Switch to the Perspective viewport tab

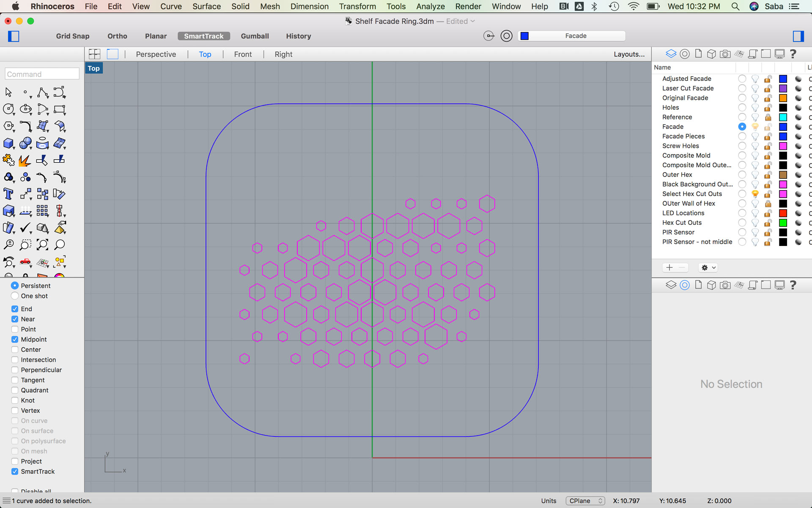(x=156, y=54)
